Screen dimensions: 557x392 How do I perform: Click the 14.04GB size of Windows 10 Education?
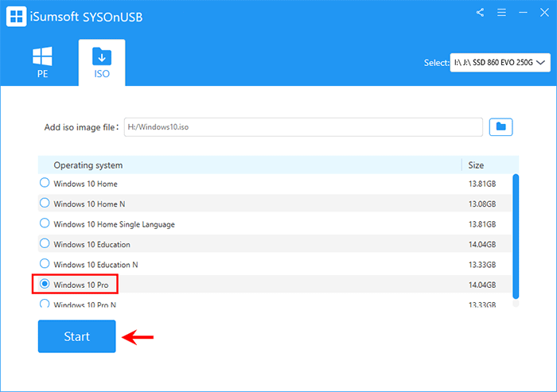(482, 245)
